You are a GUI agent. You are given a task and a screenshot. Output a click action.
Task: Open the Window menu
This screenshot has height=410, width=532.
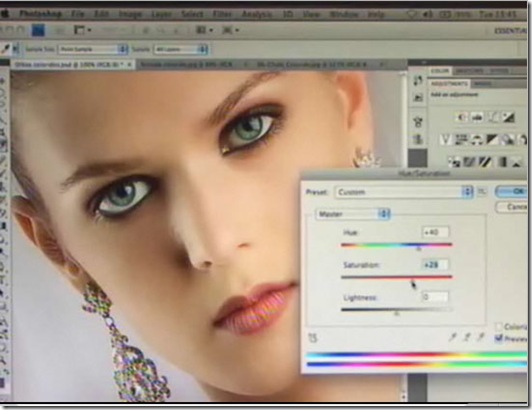pos(344,15)
